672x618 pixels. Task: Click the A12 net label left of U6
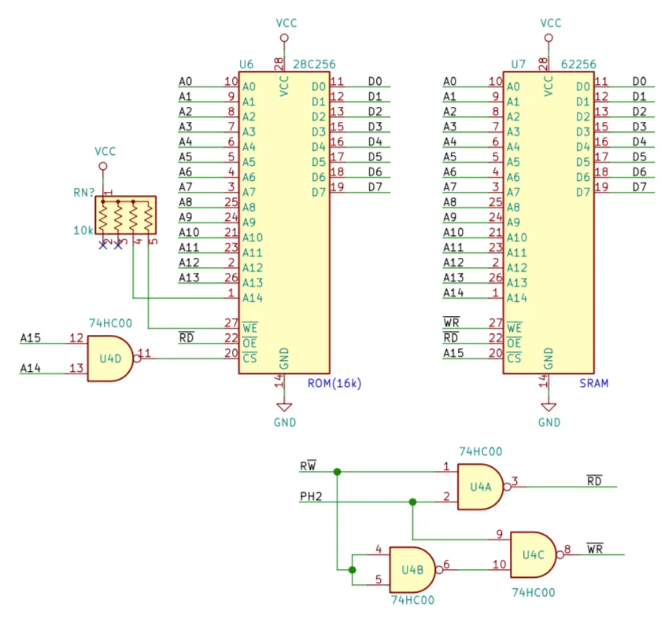189,262
